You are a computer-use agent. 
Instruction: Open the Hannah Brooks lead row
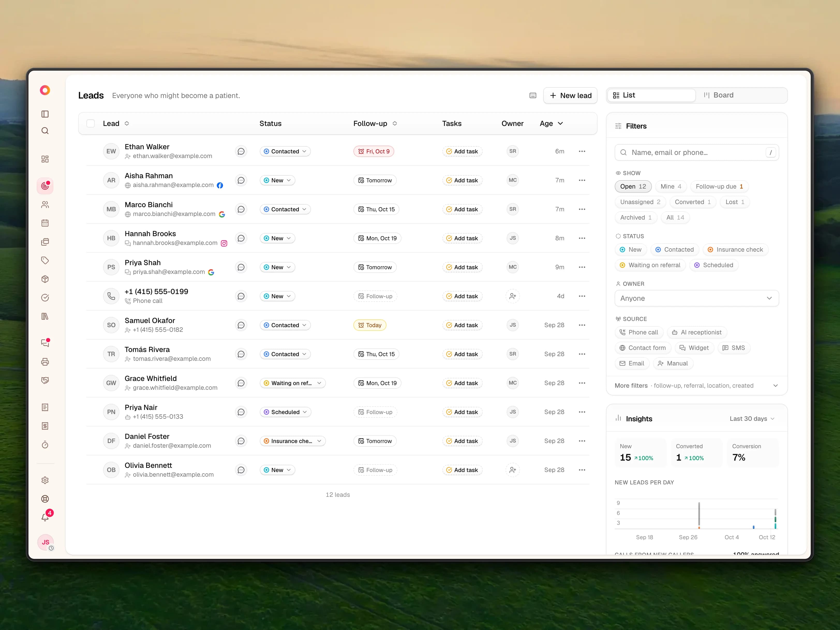click(x=338, y=238)
